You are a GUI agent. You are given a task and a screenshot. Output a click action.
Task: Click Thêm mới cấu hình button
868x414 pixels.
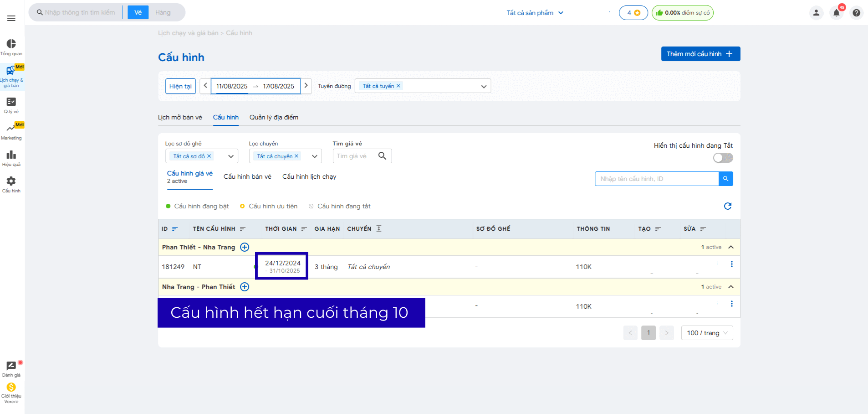click(x=700, y=54)
